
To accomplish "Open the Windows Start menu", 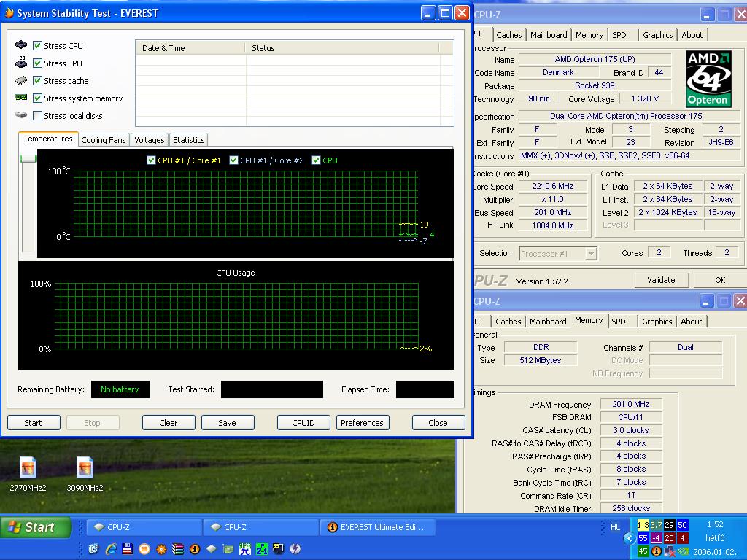I will [36, 527].
